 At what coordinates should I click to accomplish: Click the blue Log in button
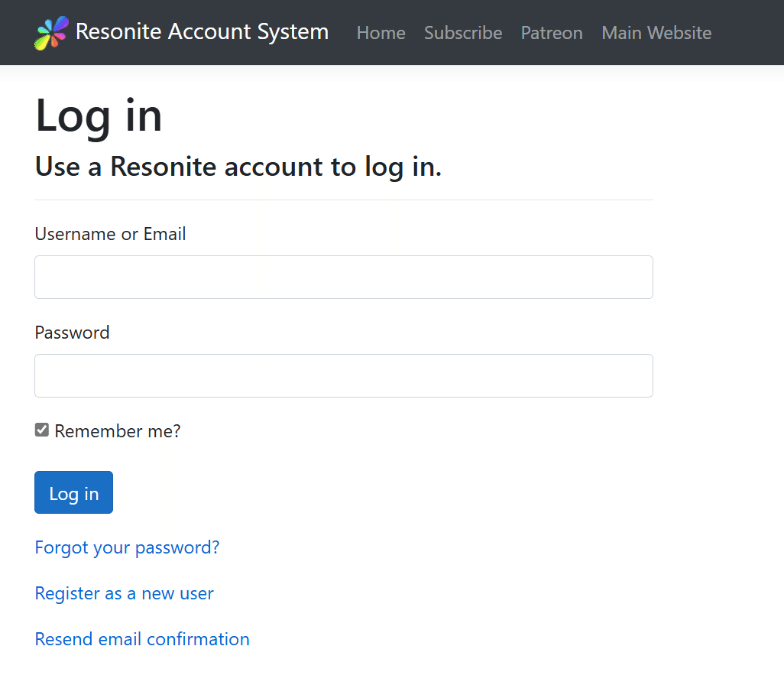(73, 492)
